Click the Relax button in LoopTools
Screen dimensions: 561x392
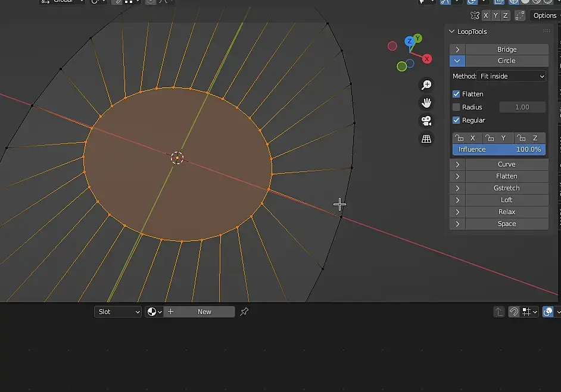tap(506, 212)
